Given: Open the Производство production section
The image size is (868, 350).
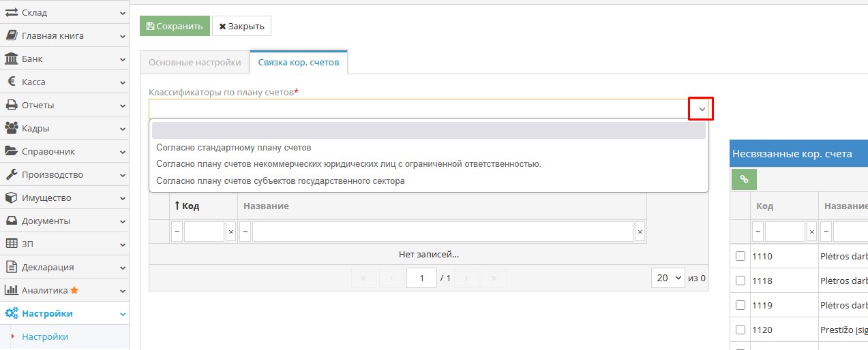Looking at the screenshot, I should tap(64, 174).
